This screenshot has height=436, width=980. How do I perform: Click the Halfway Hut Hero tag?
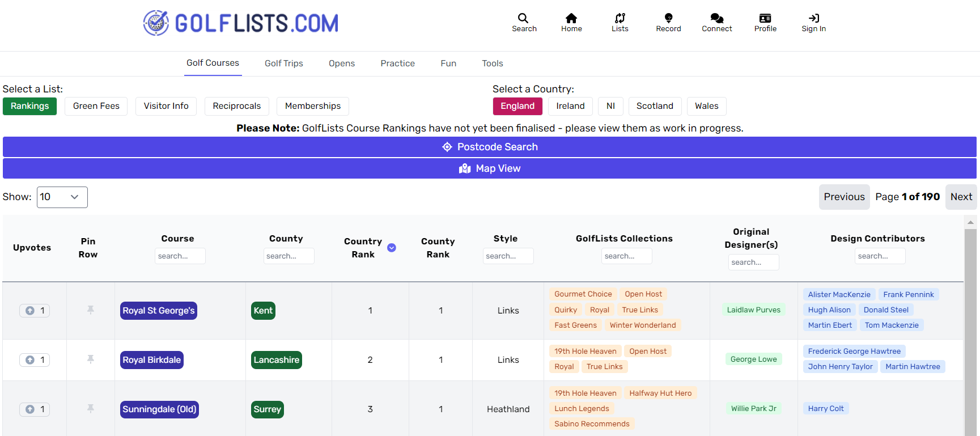tap(660, 393)
